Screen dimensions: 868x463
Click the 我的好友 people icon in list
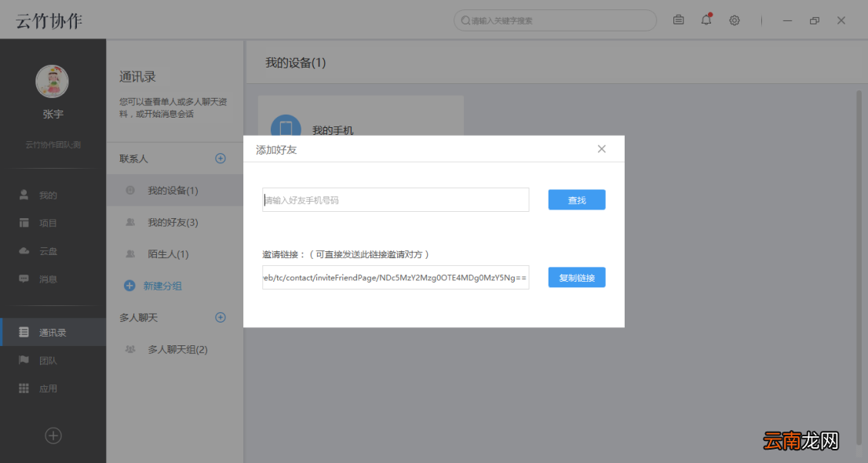(130, 222)
